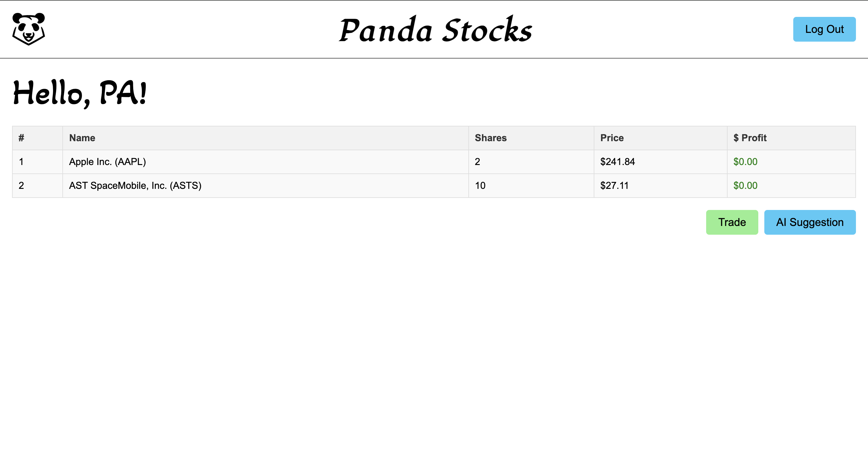Viewport: 868px width, 470px height.
Task: Click the $241.84 Apple price cell
Action: point(617,162)
